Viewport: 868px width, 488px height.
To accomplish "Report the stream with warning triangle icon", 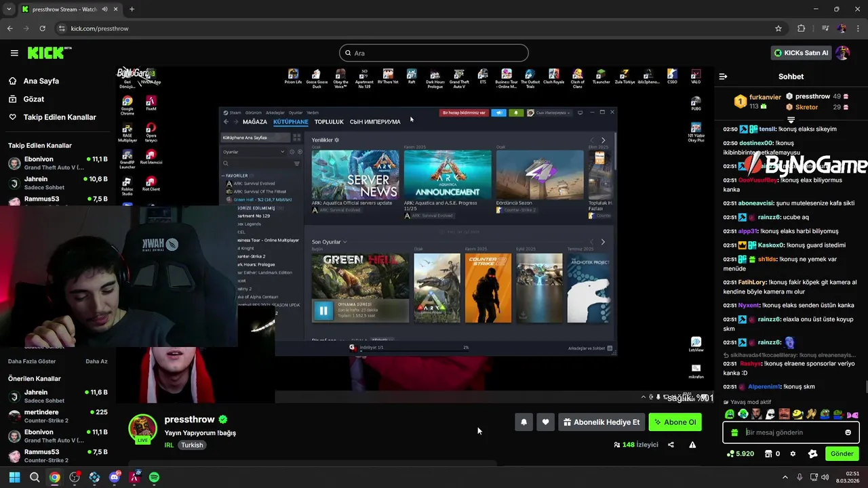I will [692, 445].
